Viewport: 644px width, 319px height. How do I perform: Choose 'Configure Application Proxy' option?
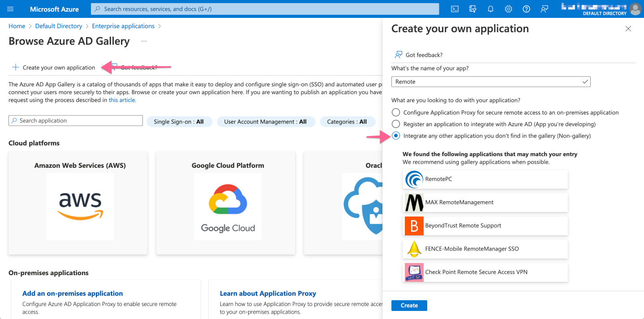click(x=395, y=112)
